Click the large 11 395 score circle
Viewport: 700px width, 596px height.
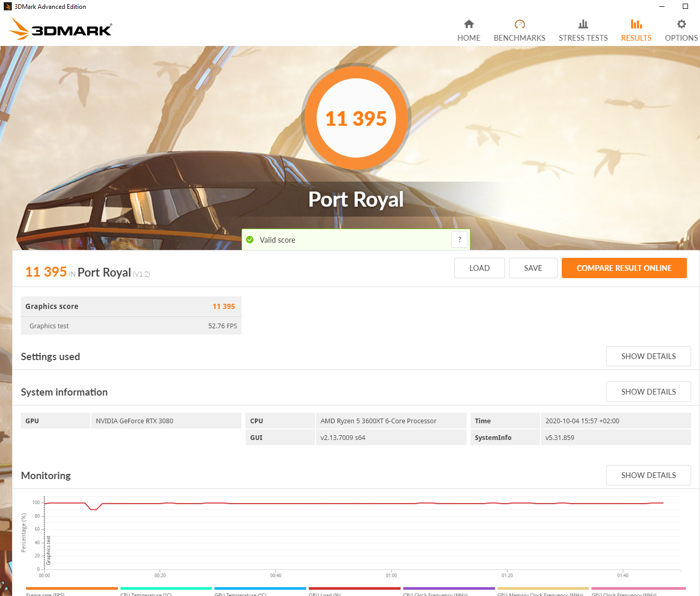[x=356, y=118]
